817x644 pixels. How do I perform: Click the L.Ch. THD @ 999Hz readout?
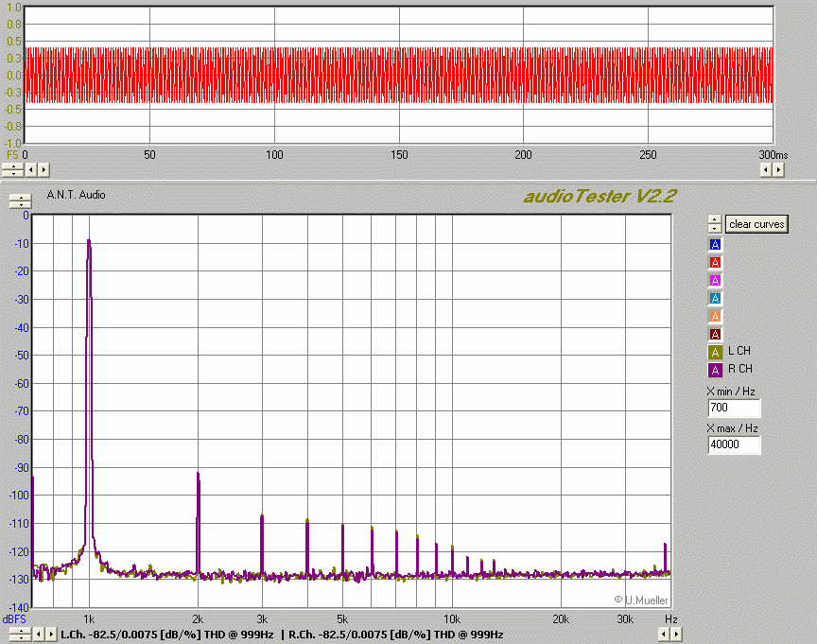(167, 635)
